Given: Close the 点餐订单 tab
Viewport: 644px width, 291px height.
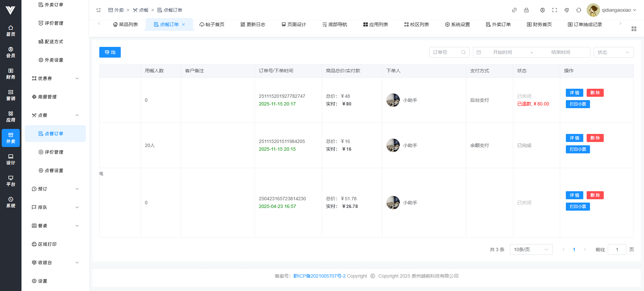Looking at the screenshot, I should coord(183,24).
